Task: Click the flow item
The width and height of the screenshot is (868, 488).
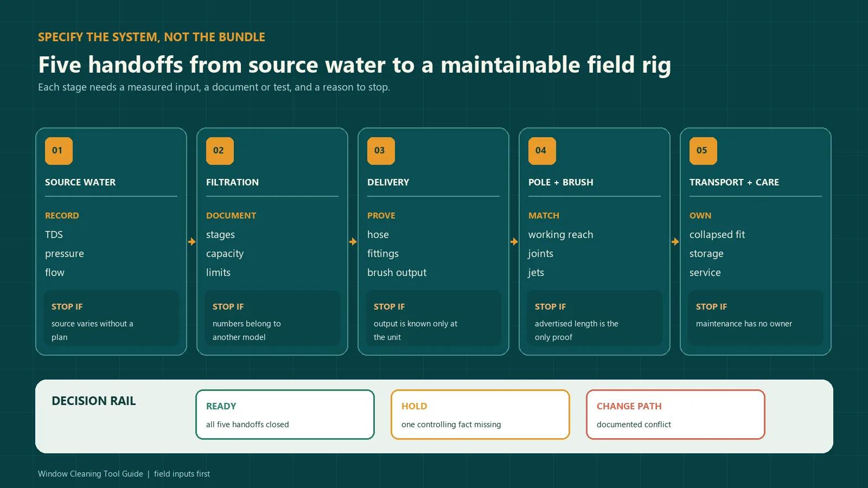Action: (x=55, y=272)
